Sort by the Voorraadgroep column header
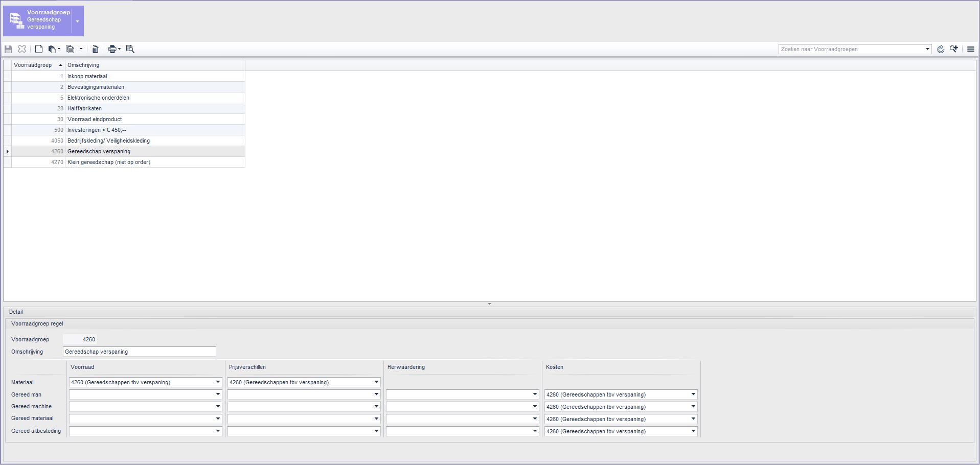The height and width of the screenshot is (465, 980). pos(38,65)
